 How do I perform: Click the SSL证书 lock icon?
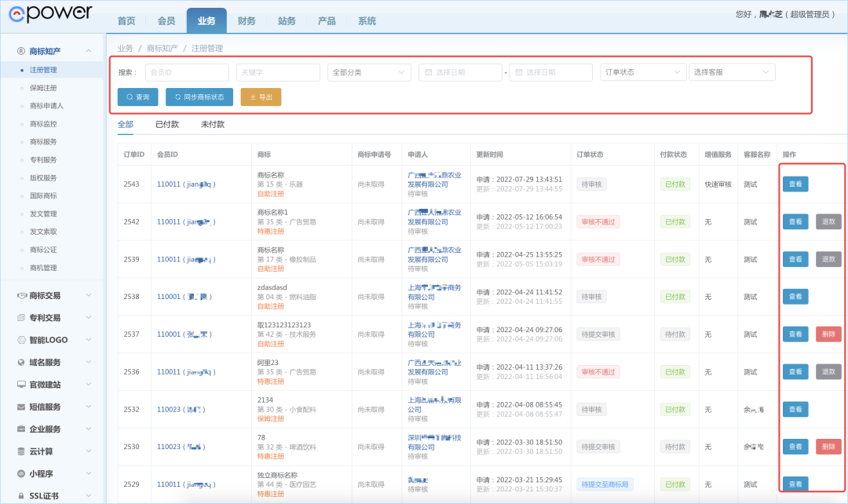(x=21, y=495)
